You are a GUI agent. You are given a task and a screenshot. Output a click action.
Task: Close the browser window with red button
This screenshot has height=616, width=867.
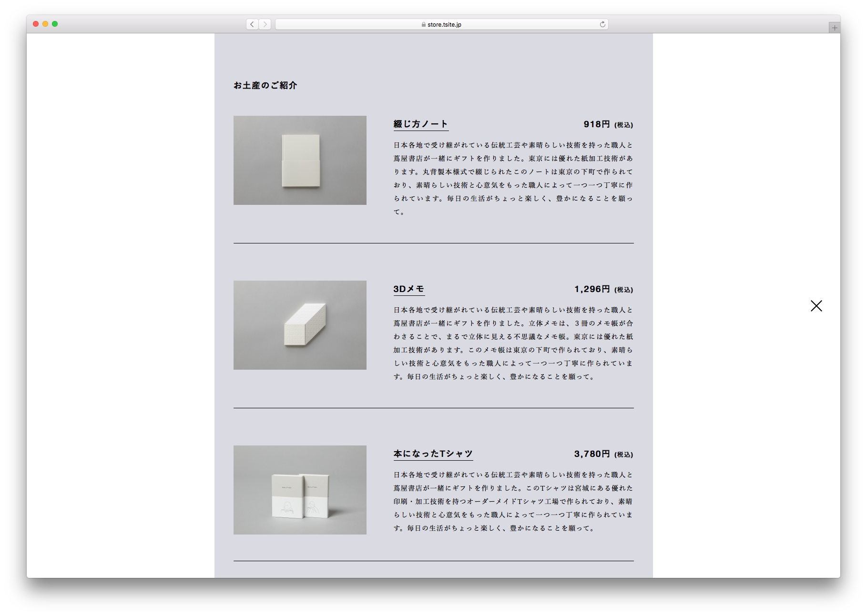(36, 24)
